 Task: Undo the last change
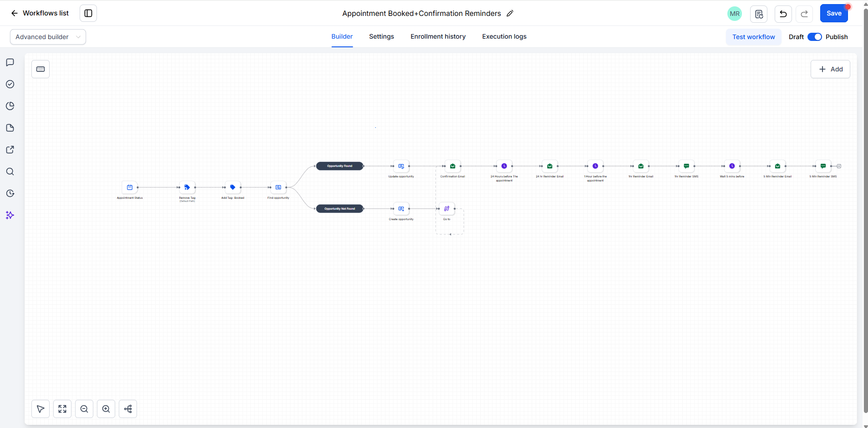tap(783, 14)
